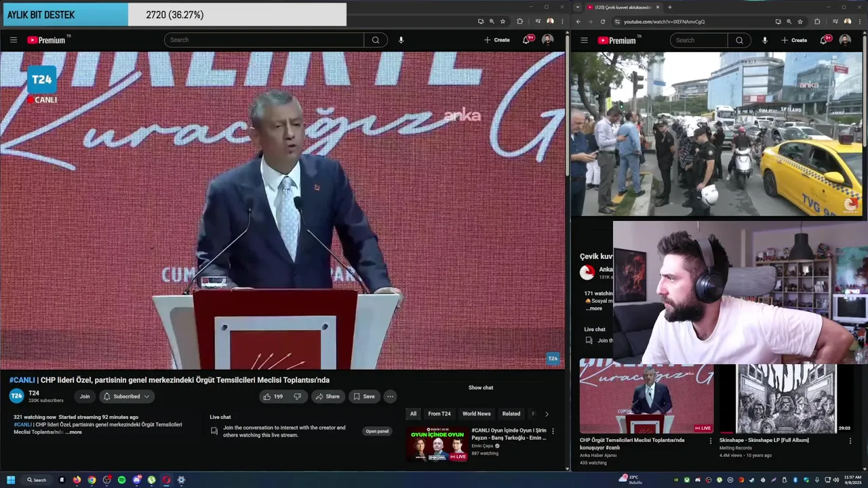Save the T24 video to playlist
This screenshot has width=868, height=488.
363,396
